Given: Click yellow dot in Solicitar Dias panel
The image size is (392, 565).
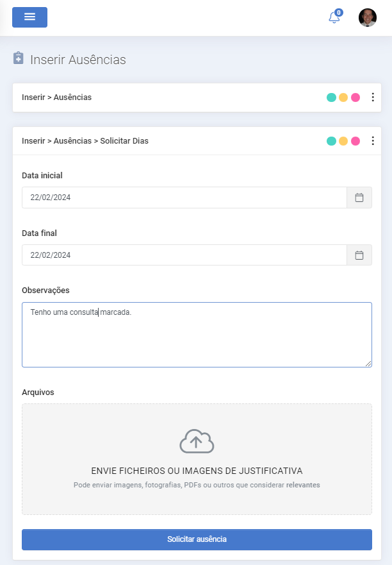Looking at the screenshot, I should pos(343,141).
